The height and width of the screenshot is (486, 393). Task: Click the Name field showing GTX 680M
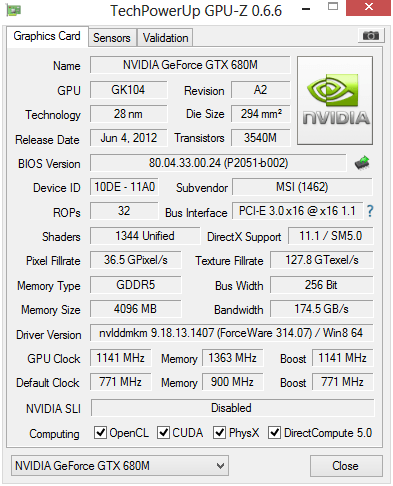click(190, 65)
